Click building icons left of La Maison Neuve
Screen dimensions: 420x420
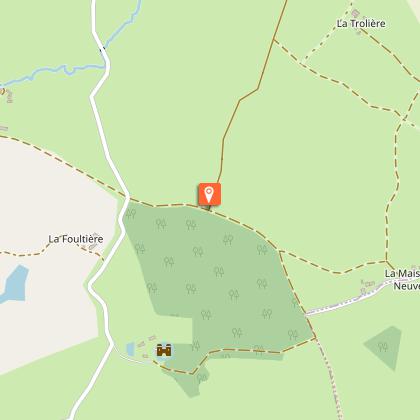click(367, 286)
